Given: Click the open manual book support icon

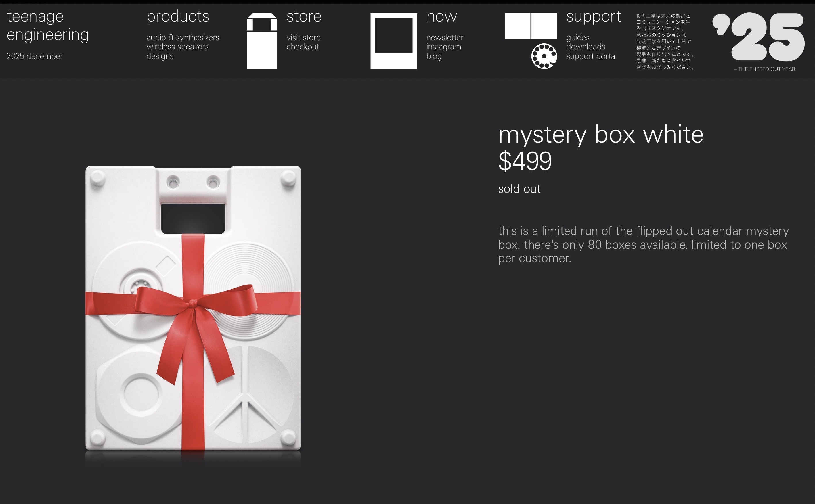Looking at the screenshot, I should [531, 26].
